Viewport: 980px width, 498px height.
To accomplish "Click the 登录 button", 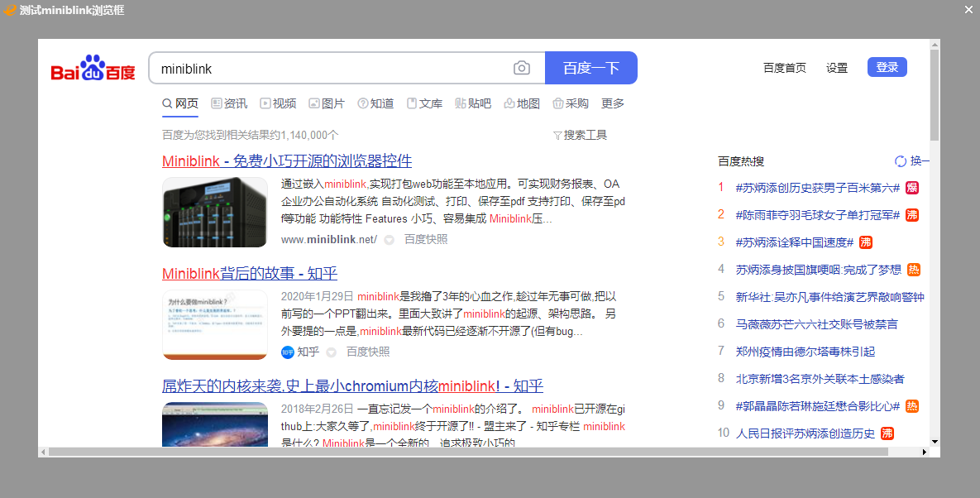I will (x=887, y=67).
